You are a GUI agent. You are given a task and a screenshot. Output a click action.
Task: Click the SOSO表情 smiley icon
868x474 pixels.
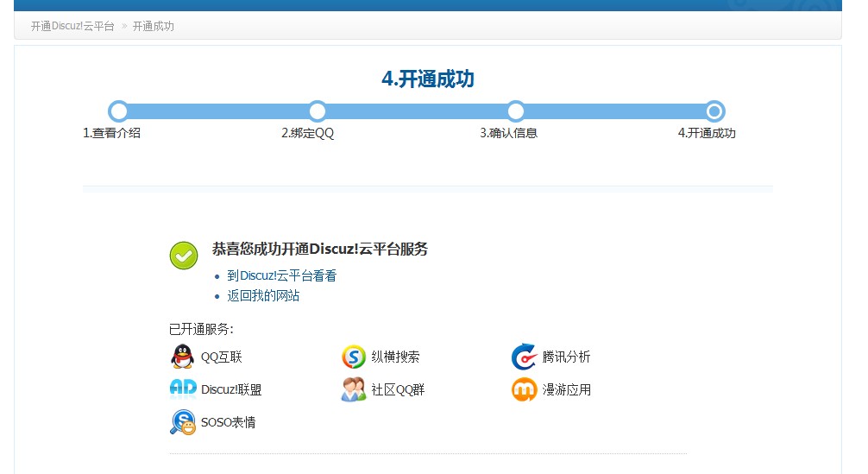[x=183, y=422]
